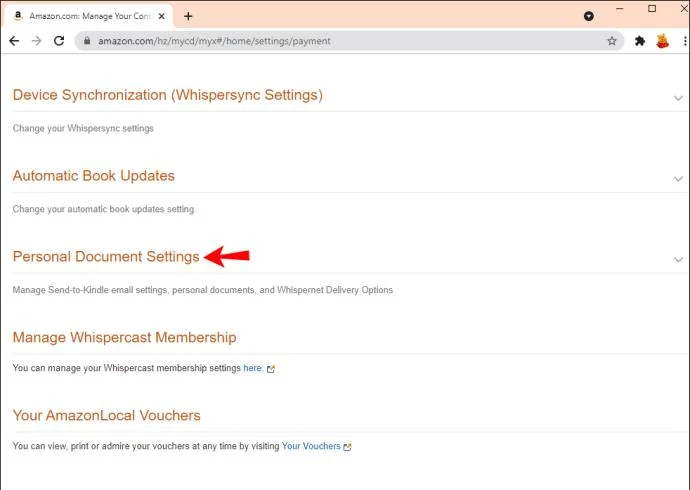Minimize the browser window
The height and width of the screenshot is (490, 690).
(620, 9)
